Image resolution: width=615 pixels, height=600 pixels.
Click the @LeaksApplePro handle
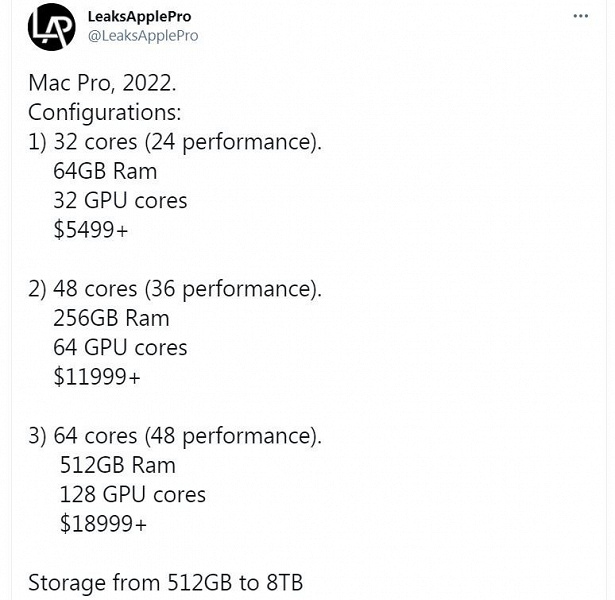coord(143,36)
